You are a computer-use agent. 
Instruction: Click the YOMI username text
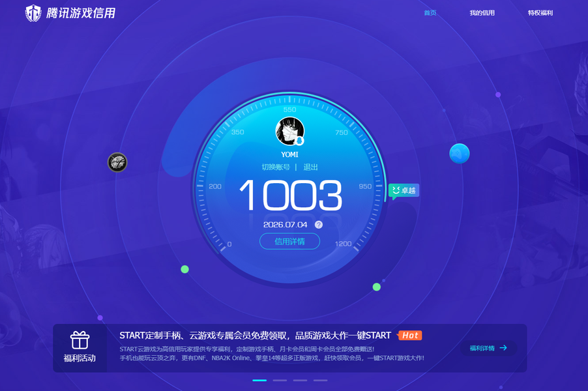tap(289, 154)
